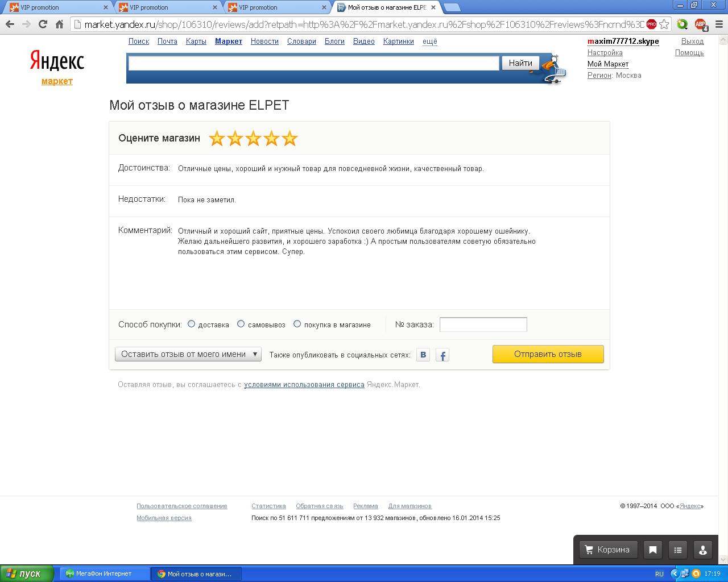
Task: Click the browser address bar
Action: 364,24
